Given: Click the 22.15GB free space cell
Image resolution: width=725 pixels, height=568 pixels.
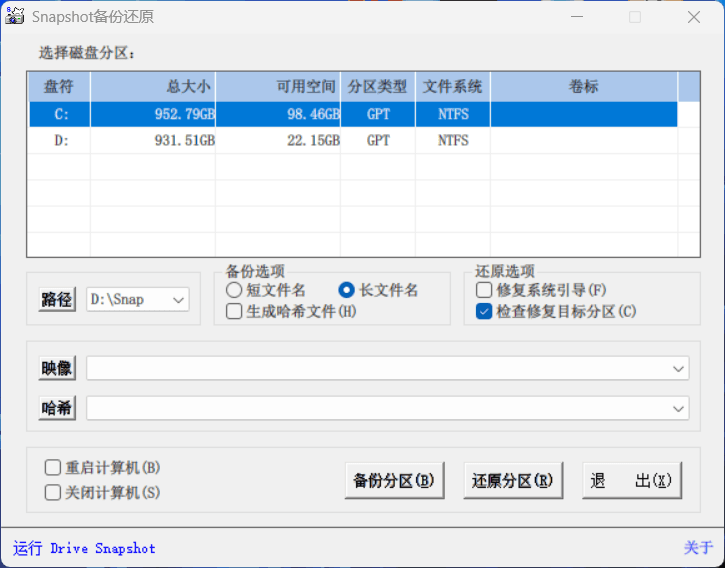Looking at the screenshot, I should pos(278,140).
